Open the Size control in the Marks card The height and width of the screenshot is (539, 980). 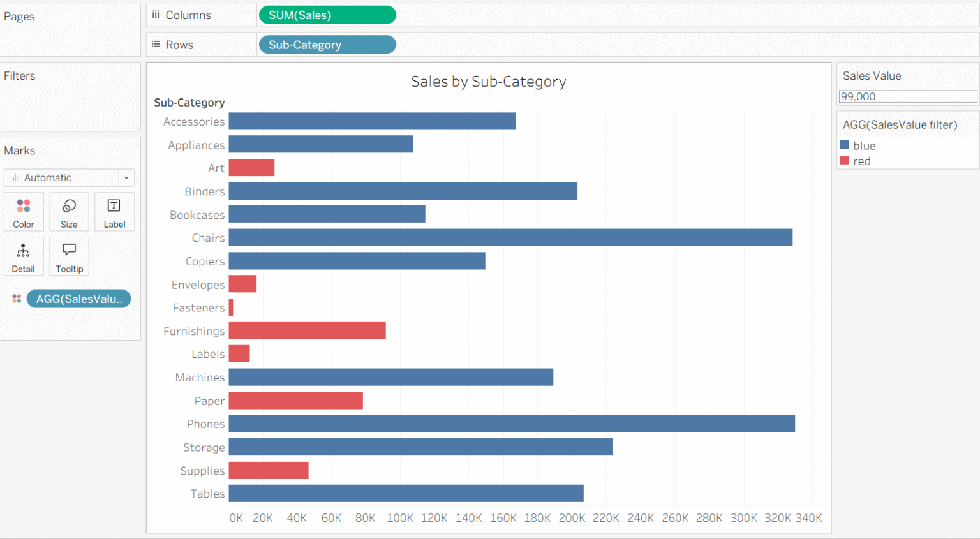tap(68, 211)
